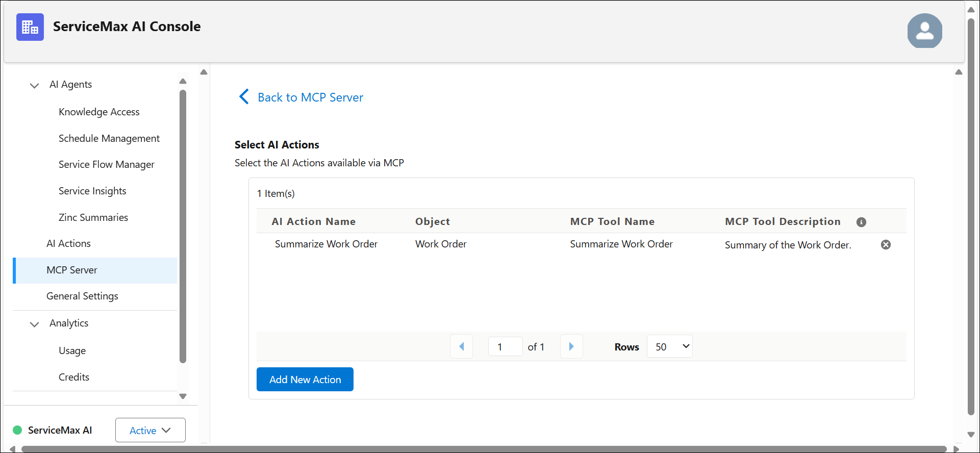This screenshot has width=980, height=453.
Task: Open the user profile avatar
Action: [924, 31]
